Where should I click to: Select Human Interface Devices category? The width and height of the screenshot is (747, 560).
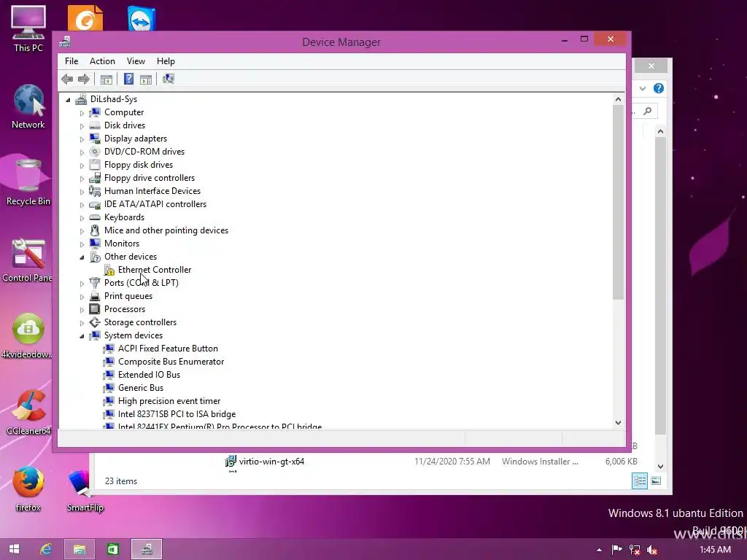click(x=152, y=191)
